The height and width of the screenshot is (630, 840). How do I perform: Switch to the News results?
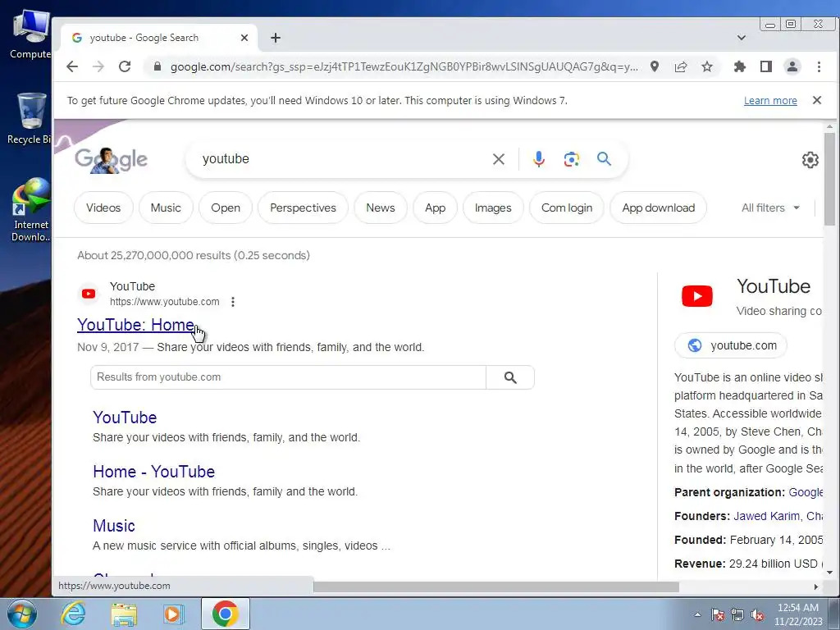click(381, 208)
